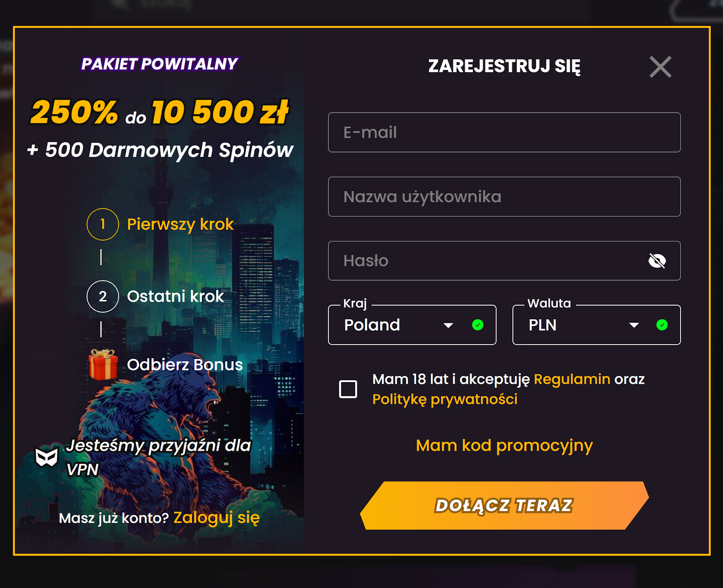
Task: Open the Zaloguj się login link
Action: 216,518
